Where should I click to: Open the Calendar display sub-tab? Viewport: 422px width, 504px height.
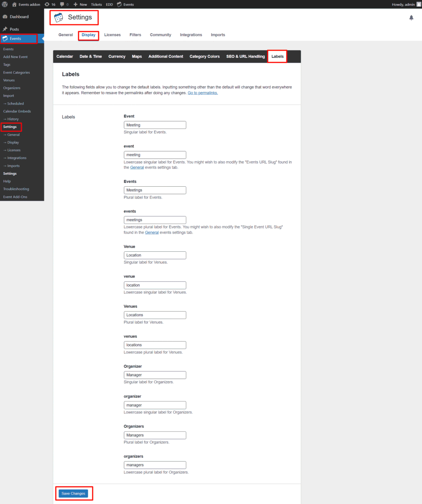point(65,56)
